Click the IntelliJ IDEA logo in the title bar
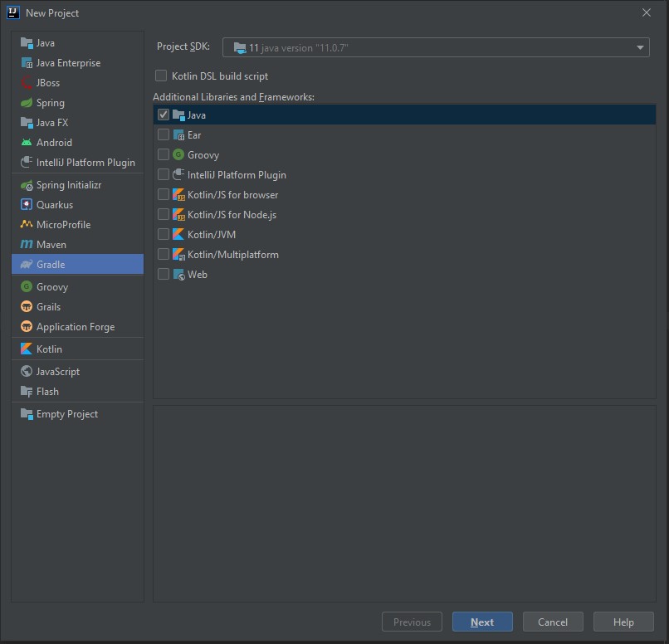This screenshot has width=669, height=644. coord(13,12)
